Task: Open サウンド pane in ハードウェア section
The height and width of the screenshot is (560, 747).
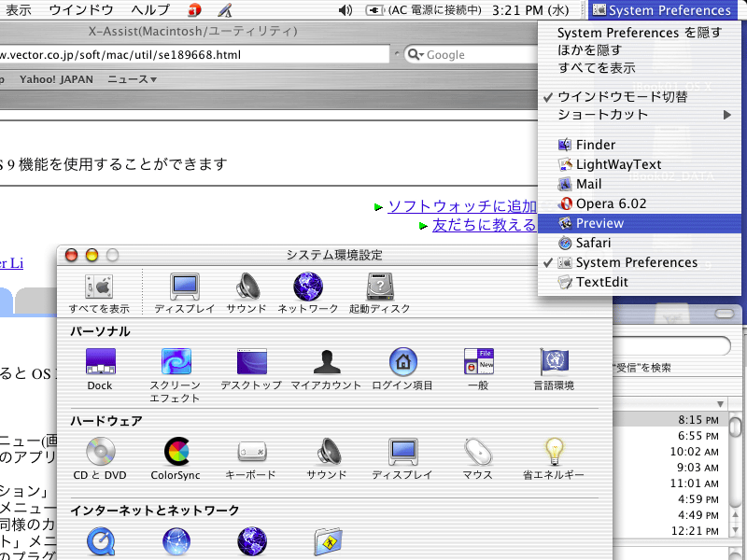Action: tap(327, 458)
